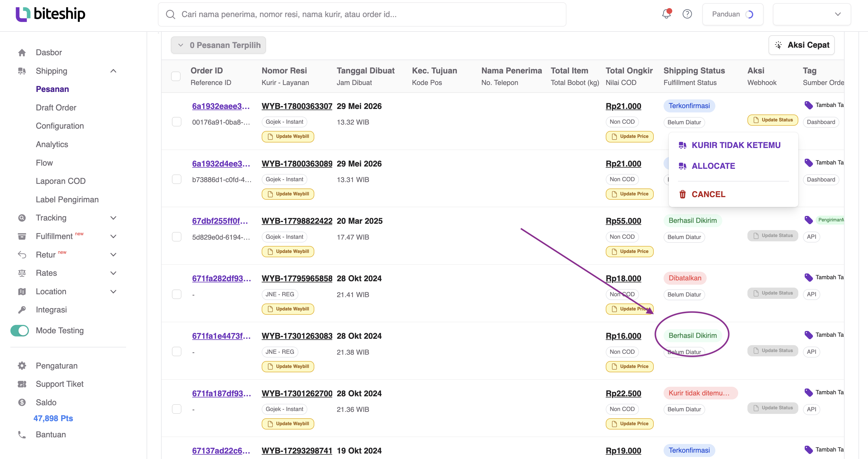The height and width of the screenshot is (459, 868).
Task: Click the Bantuan phone icon
Action: (x=22, y=435)
